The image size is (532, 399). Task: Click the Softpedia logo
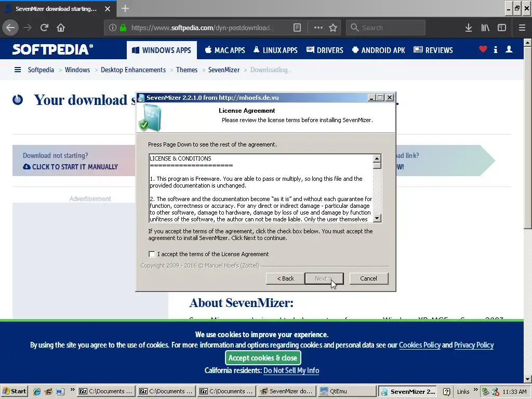52,49
